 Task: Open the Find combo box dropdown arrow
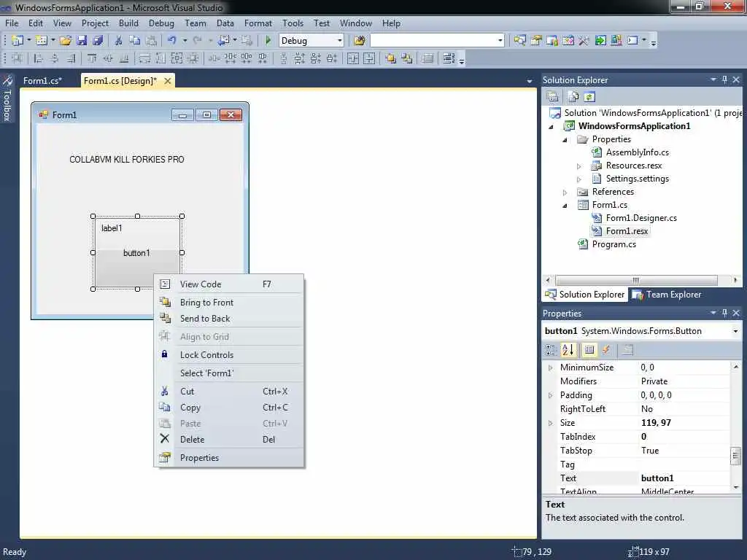(x=500, y=41)
